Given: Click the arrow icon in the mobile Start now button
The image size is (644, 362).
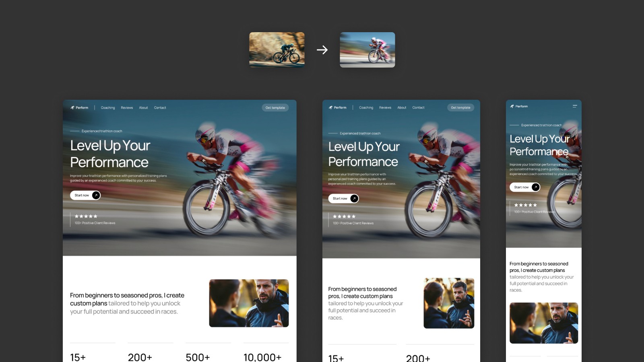Looking at the screenshot, I should (x=535, y=187).
